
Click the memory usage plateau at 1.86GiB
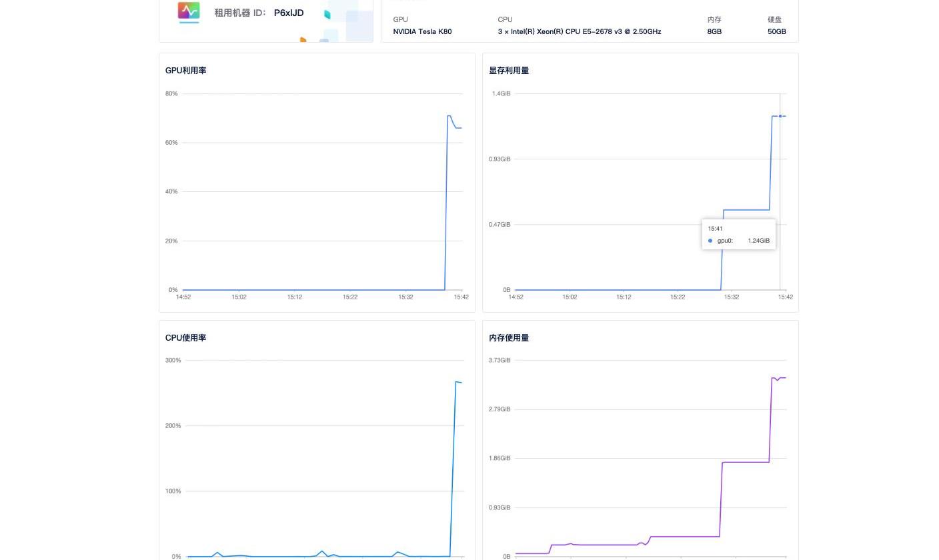pos(746,462)
